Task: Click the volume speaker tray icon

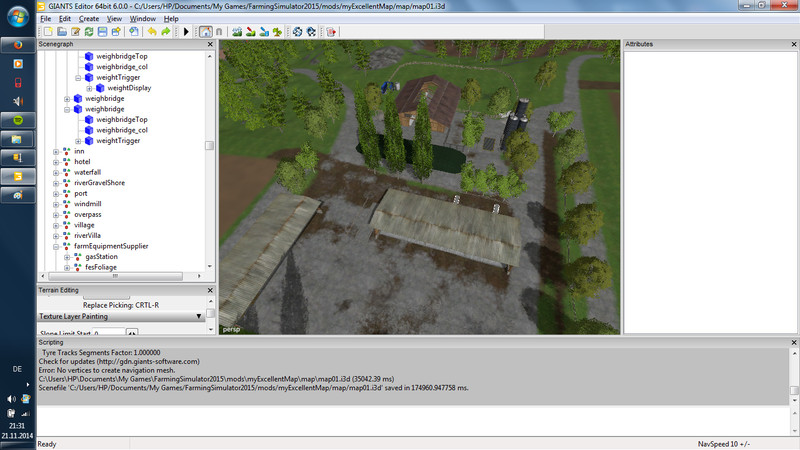Action: 11,399
